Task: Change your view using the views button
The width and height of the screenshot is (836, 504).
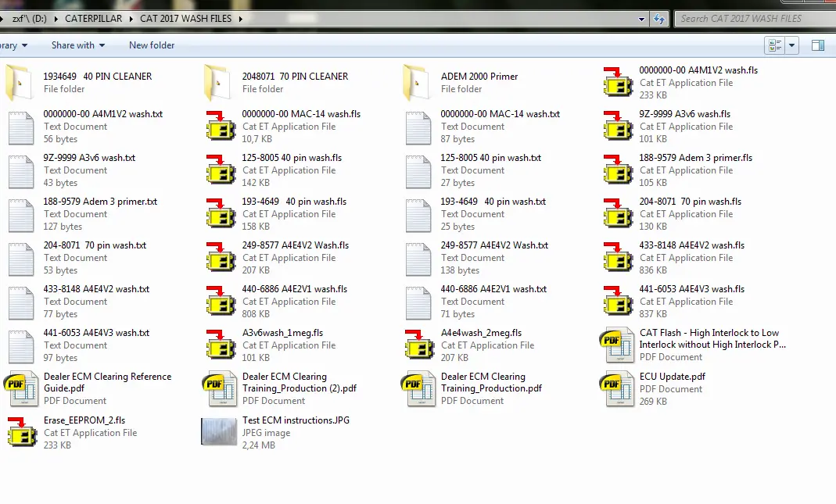Action: click(x=775, y=45)
